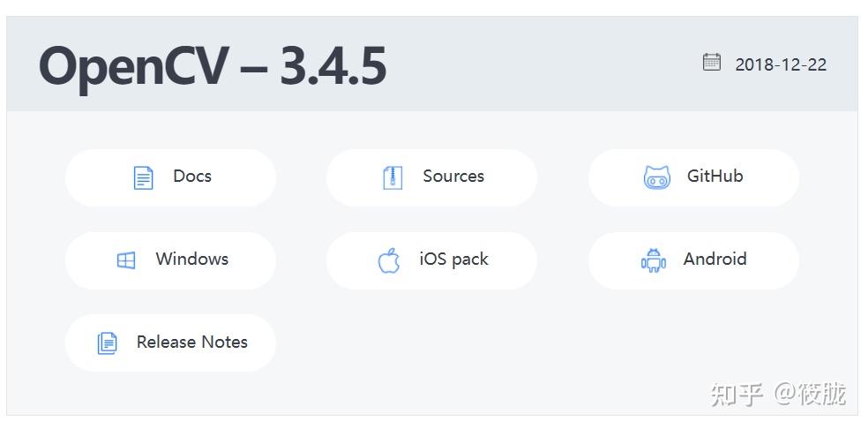Click the Windows logo icon
Screen dimensions: 868x429
[x=126, y=260]
